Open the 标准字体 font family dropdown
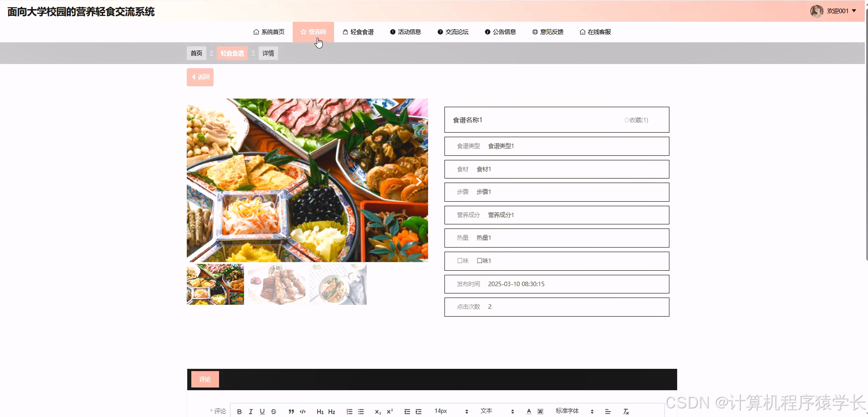Screen dimensions: 868x417 point(568,411)
